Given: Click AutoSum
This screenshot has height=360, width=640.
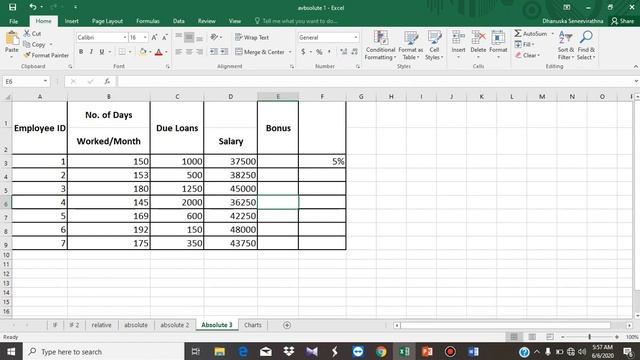Looking at the screenshot, I should pyautogui.click(x=531, y=33).
